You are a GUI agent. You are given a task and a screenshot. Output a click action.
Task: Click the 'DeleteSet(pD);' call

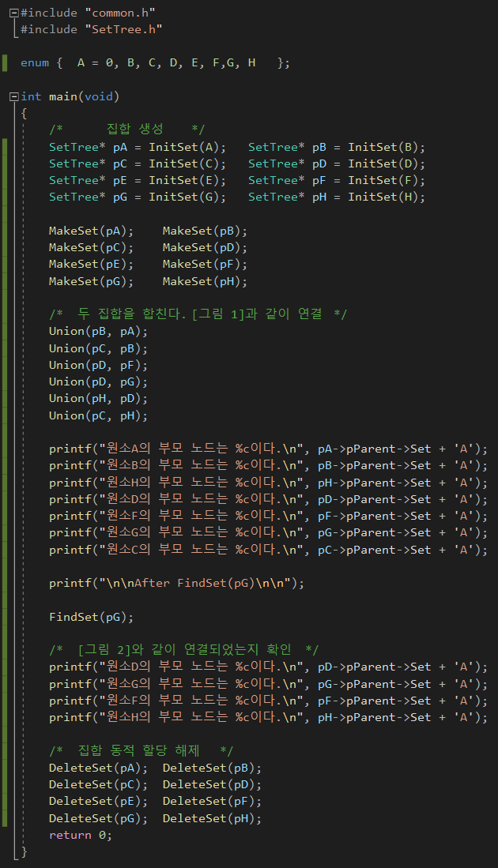[x=212, y=785]
